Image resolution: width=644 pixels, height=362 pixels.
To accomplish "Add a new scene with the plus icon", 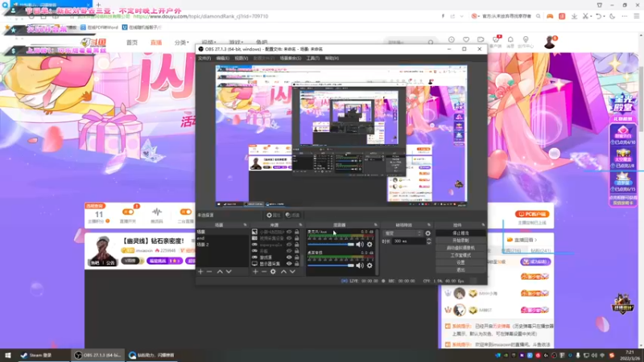I will coord(200,272).
